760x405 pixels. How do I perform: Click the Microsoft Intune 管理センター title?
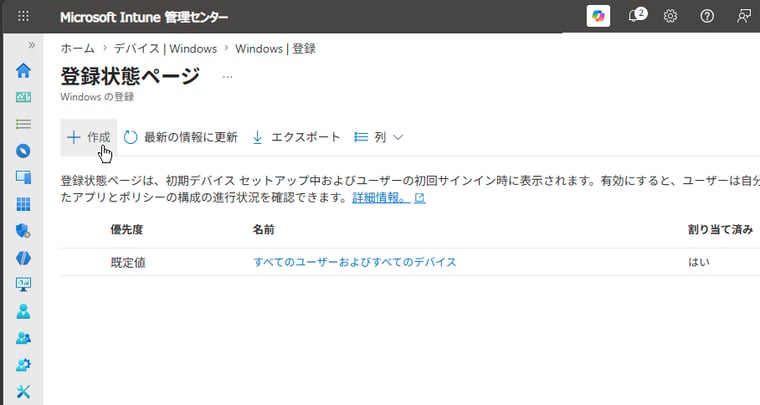tap(144, 17)
